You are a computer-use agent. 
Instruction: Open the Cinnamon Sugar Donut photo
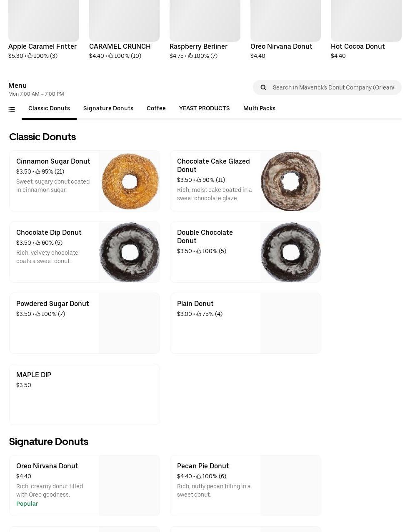coord(130,181)
